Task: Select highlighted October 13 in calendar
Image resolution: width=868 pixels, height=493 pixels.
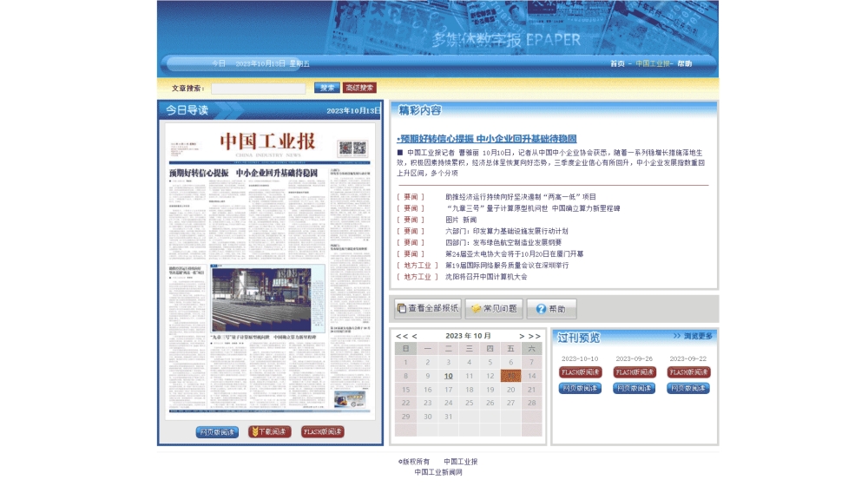Action: click(x=510, y=376)
